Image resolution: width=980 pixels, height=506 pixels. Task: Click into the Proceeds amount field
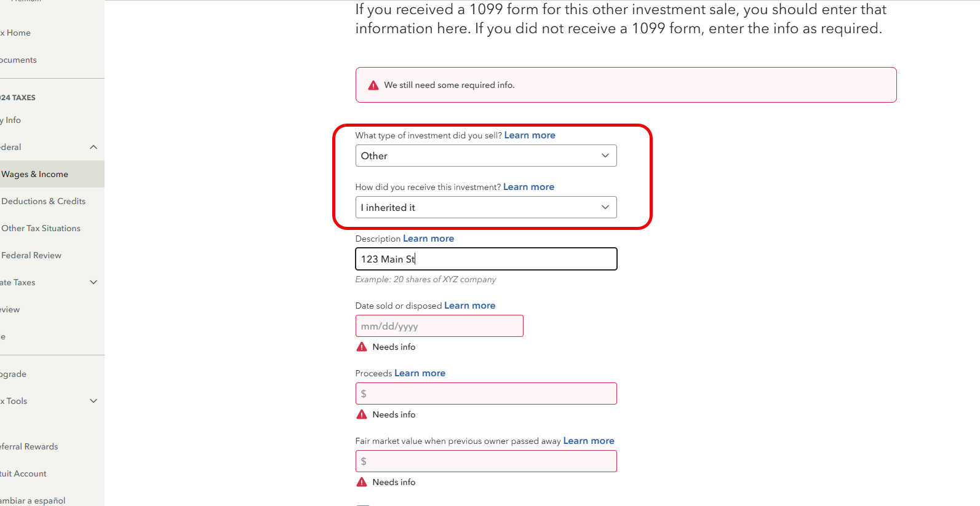[x=485, y=393]
